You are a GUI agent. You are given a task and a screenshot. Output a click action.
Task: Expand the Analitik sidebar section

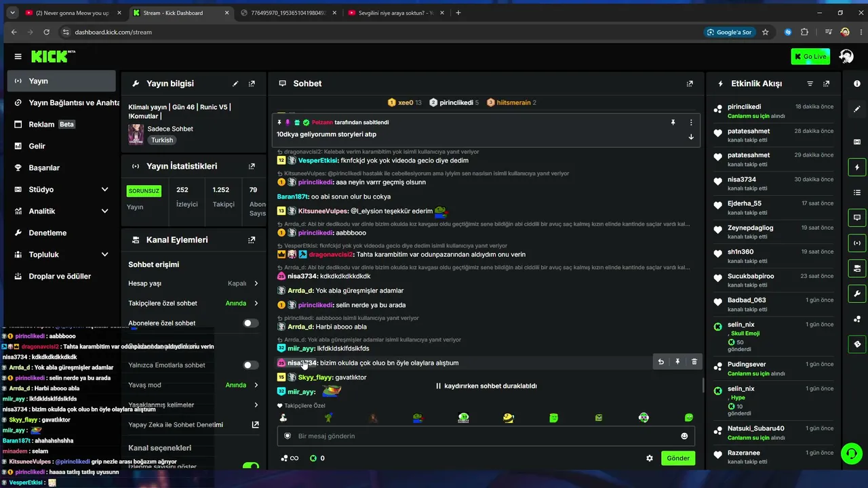pyautogui.click(x=104, y=211)
